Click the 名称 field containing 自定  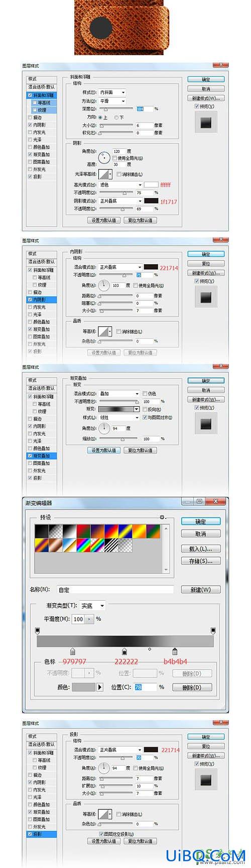coord(115,590)
